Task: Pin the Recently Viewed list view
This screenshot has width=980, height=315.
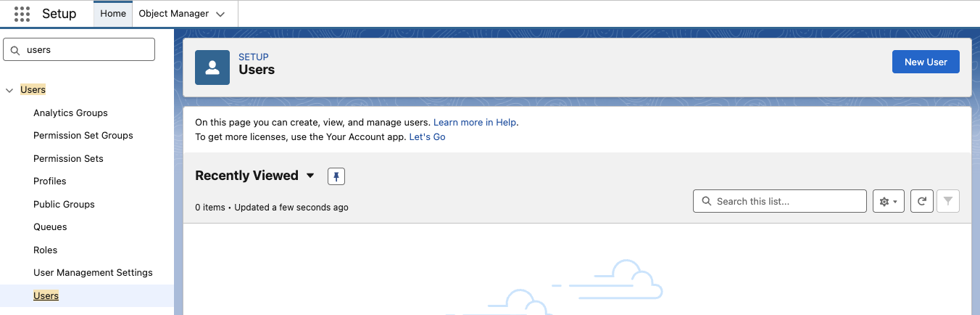Action: tap(336, 176)
